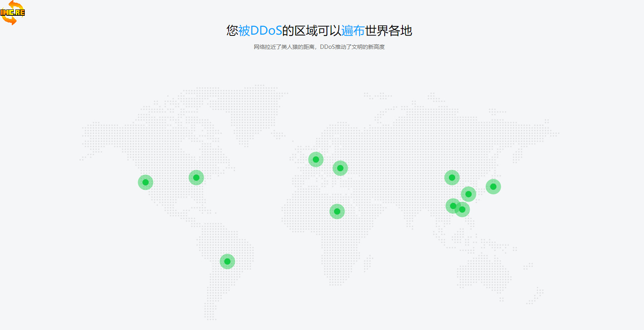
Task: Click the blue "被DDoS" text in the heading
Action: [x=260, y=31]
